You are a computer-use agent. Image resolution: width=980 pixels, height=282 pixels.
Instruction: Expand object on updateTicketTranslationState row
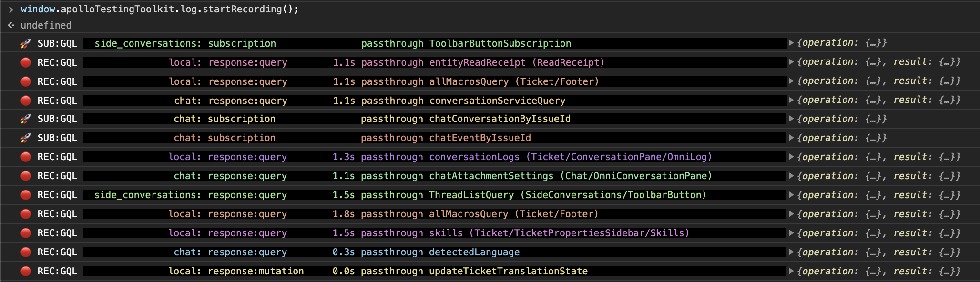[791, 271]
